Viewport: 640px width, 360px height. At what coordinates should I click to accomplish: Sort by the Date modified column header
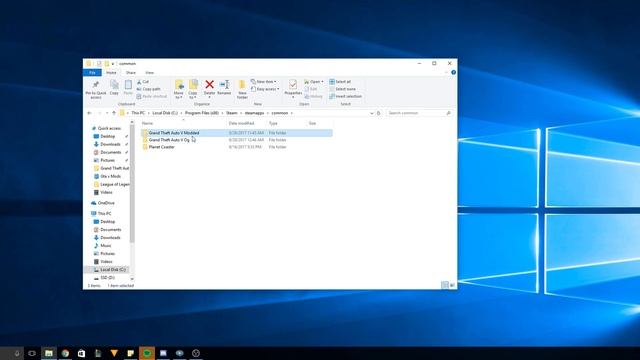click(x=246, y=123)
